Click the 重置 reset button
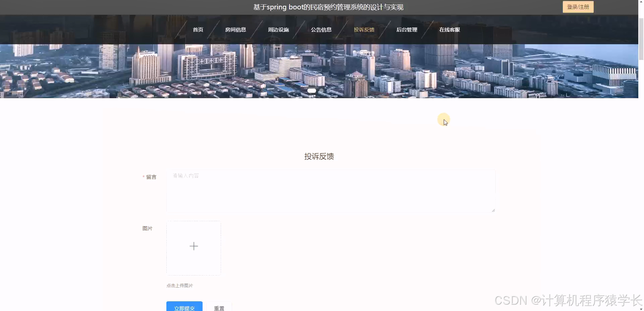 (x=219, y=308)
